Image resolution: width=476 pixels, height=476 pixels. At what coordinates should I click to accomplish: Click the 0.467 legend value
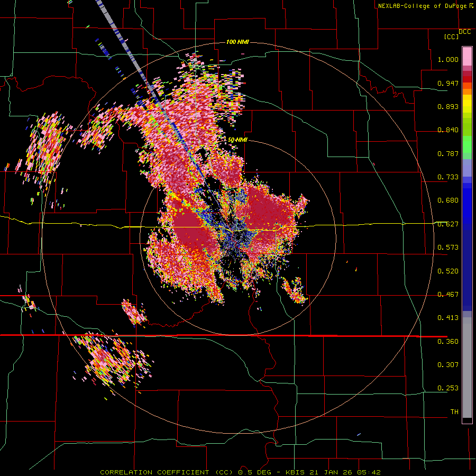448,295
